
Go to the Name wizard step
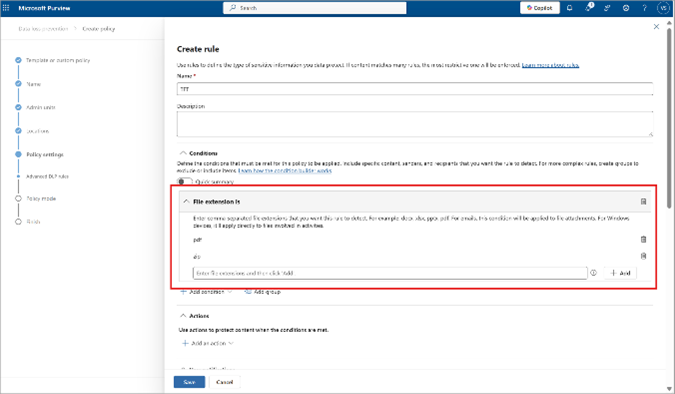[34, 84]
